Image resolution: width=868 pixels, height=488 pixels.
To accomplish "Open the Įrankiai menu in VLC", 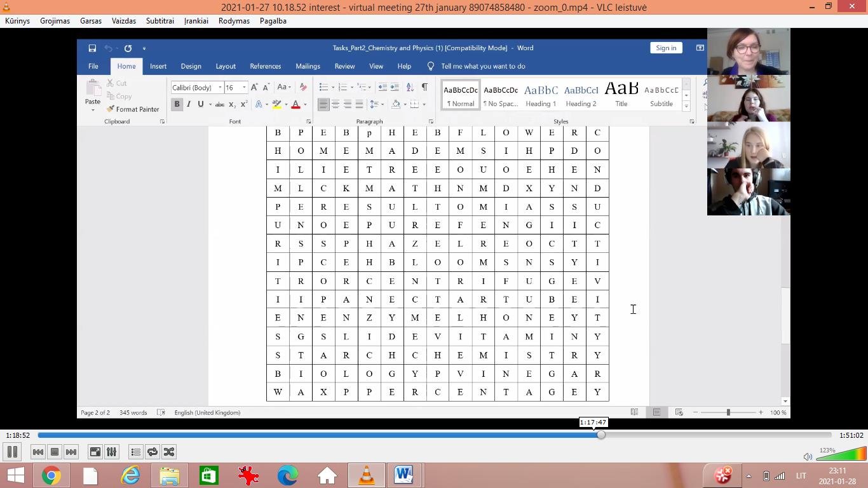I will (x=196, y=21).
